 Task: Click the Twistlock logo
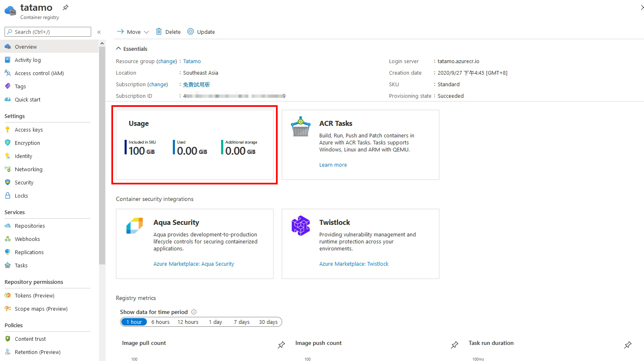click(x=301, y=226)
